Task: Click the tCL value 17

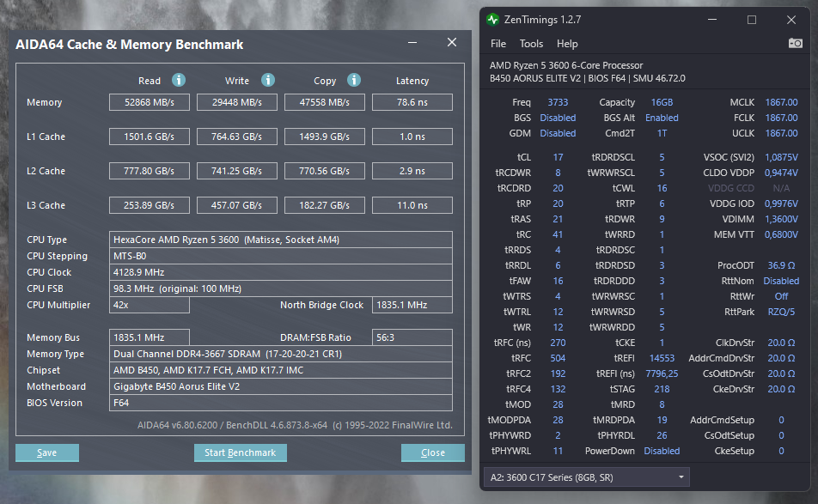Action: point(558,157)
